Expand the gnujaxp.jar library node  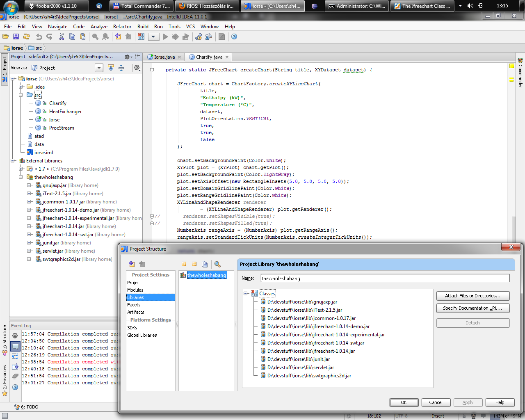[29, 185]
